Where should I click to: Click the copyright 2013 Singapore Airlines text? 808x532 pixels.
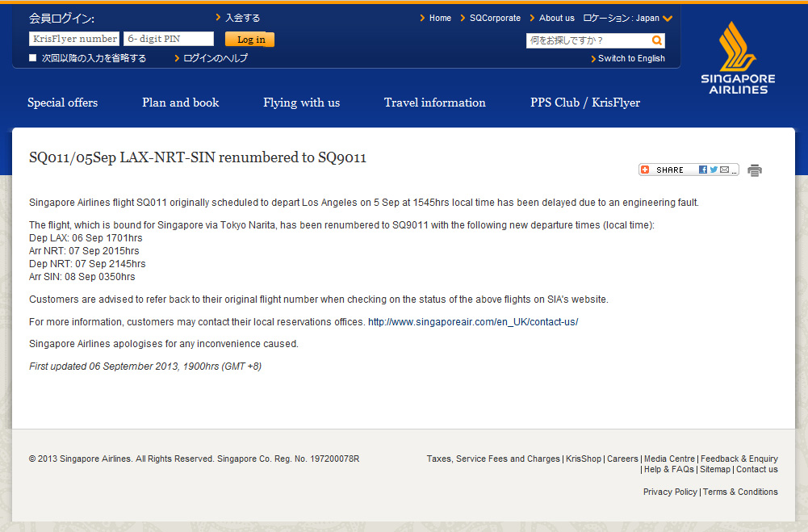[194, 459]
